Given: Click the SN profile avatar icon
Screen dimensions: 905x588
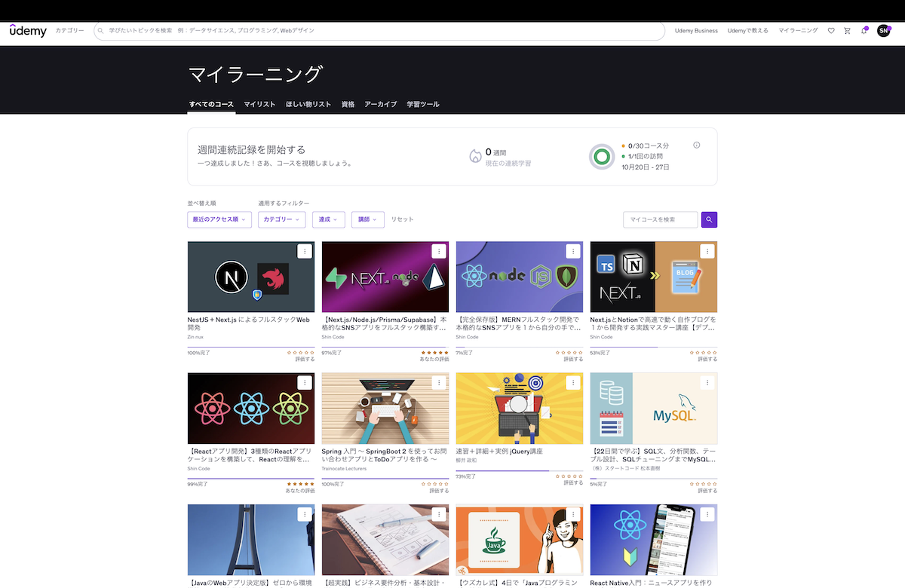Looking at the screenshot, I should tap(884, 30).
